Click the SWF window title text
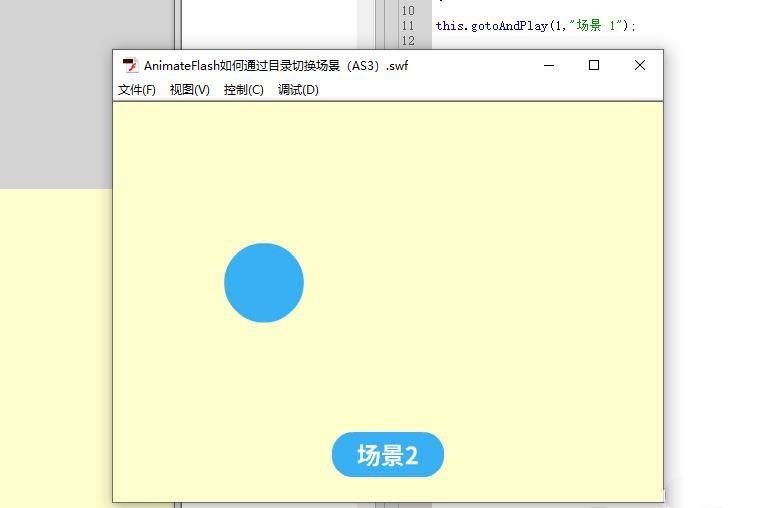 tap(276, 66)
